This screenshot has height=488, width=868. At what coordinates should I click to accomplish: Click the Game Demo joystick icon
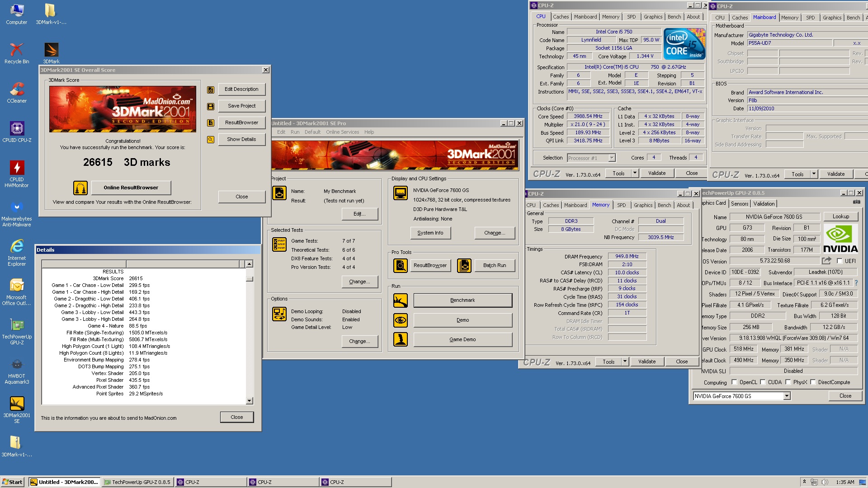[401, 339]
